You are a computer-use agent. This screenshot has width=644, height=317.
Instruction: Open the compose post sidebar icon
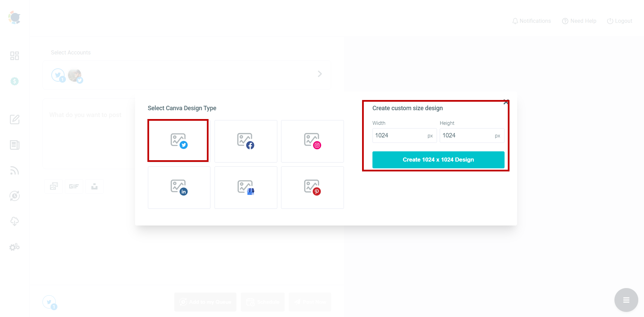[14, 119]
